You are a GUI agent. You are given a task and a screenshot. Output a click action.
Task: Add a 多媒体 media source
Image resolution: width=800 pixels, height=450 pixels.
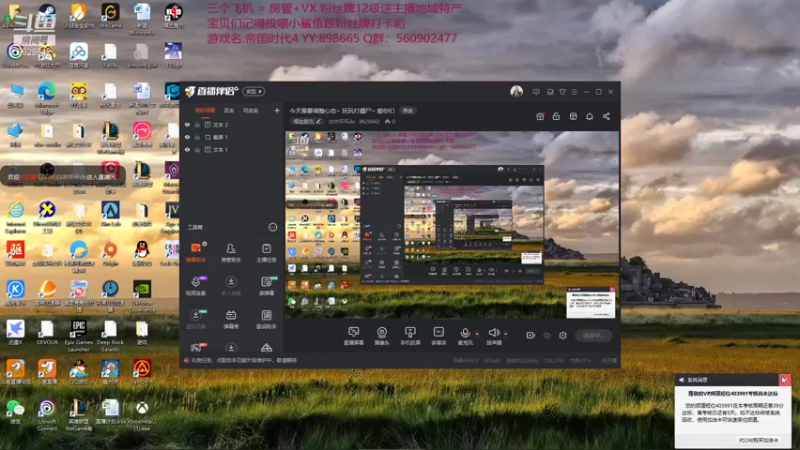[x=439, y=336]
